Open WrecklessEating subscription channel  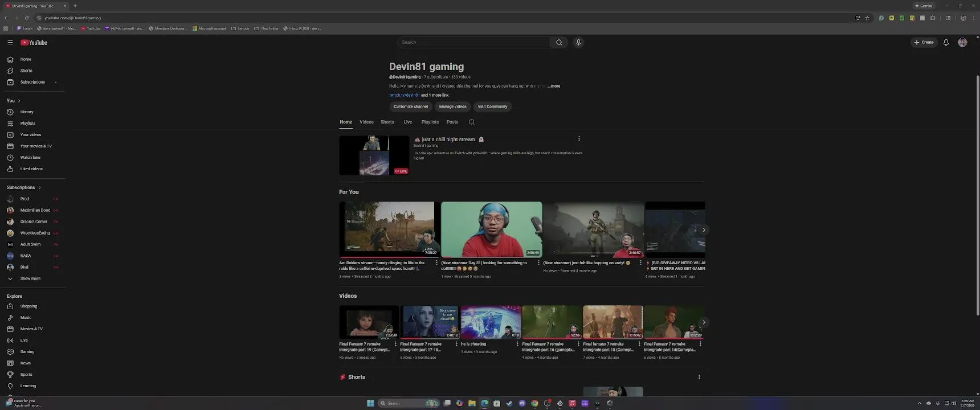point(34,233)
